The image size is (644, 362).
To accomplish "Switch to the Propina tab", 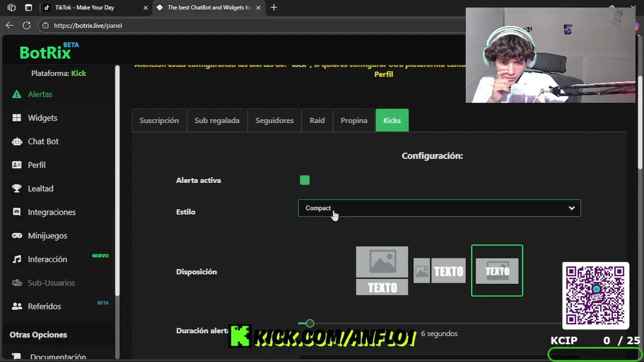I will point(354,120).
